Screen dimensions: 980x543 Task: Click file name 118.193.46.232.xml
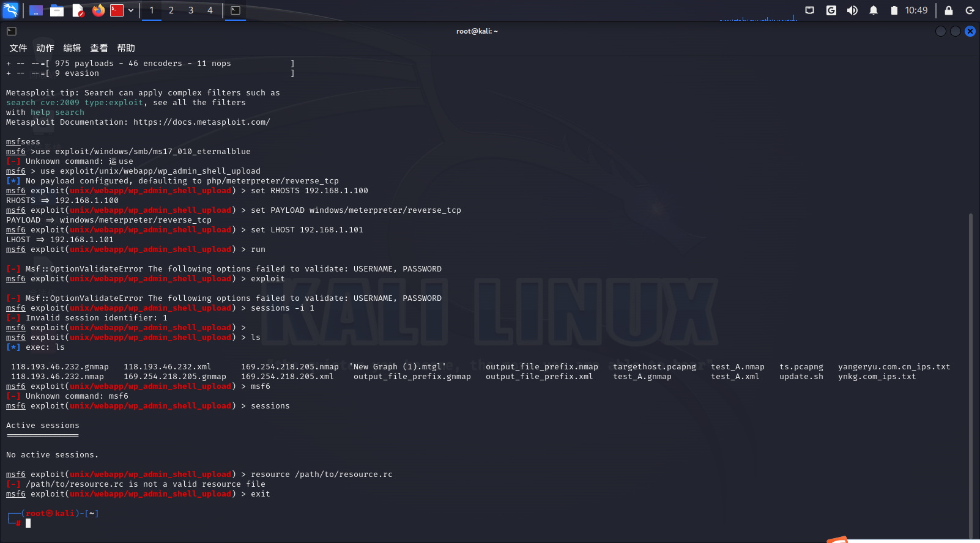pyautogui.click(x=168, y=367)
